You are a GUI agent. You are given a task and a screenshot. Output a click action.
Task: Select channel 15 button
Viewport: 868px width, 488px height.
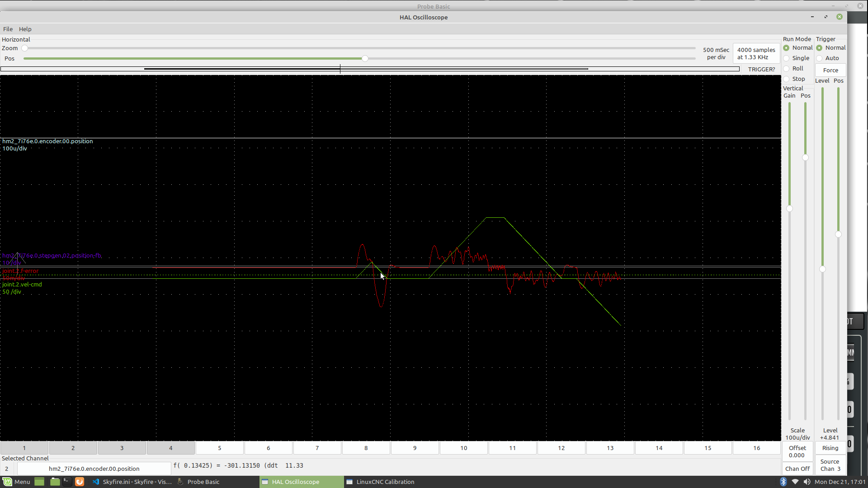tap(708, 448)
